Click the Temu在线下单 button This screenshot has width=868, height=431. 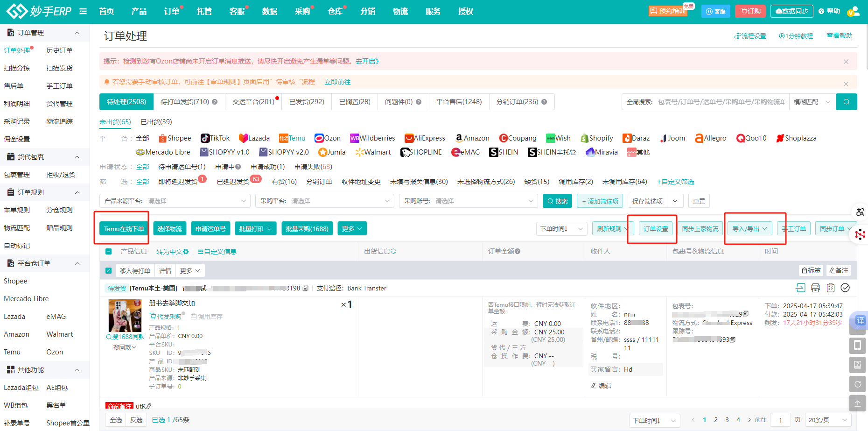124,229
